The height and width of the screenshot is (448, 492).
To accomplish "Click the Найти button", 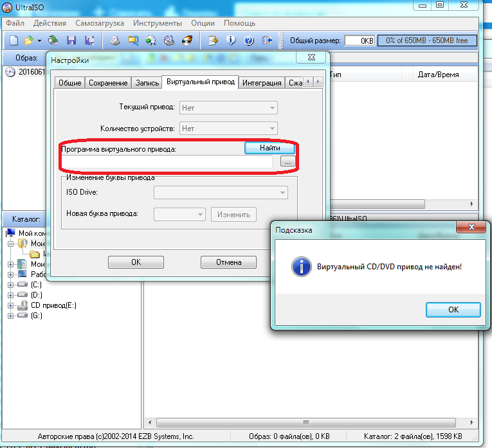I will point(270,148).
